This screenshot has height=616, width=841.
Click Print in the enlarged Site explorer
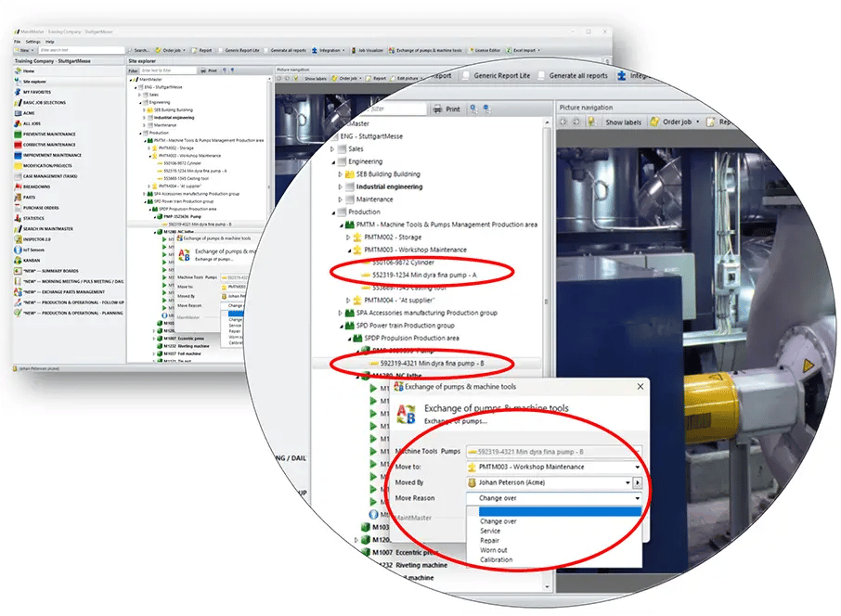pos(446,109)
